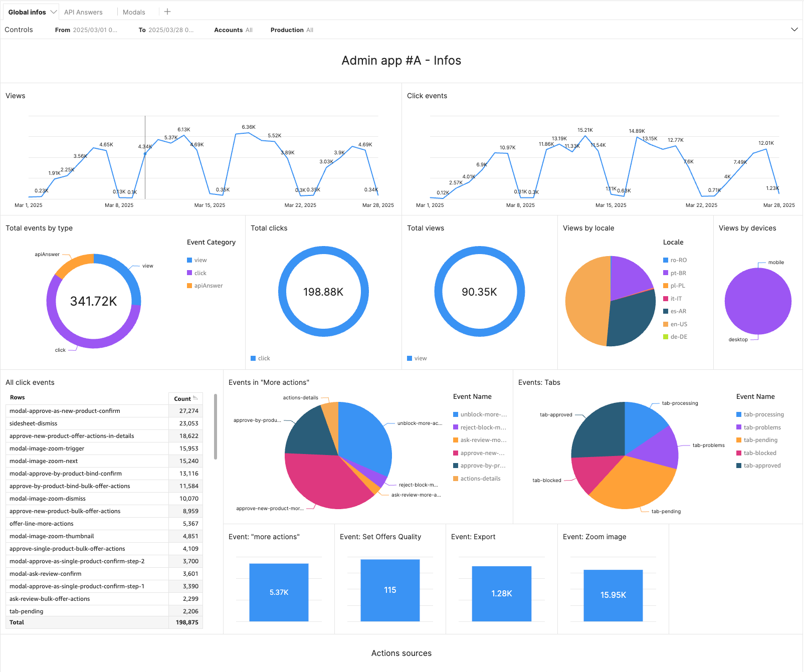
Task: Select row modal-approve-as-new-product-confirm
Action: pos(104,411)
